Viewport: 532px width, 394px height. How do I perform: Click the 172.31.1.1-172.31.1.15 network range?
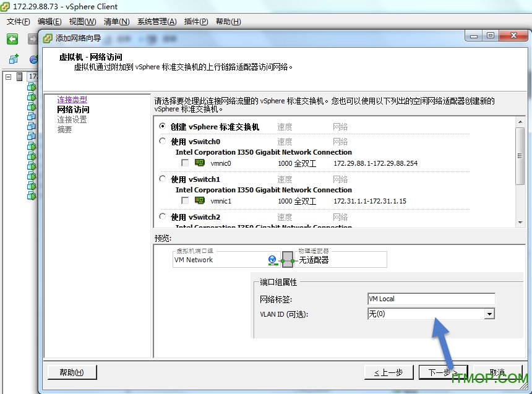click(370, 201)
